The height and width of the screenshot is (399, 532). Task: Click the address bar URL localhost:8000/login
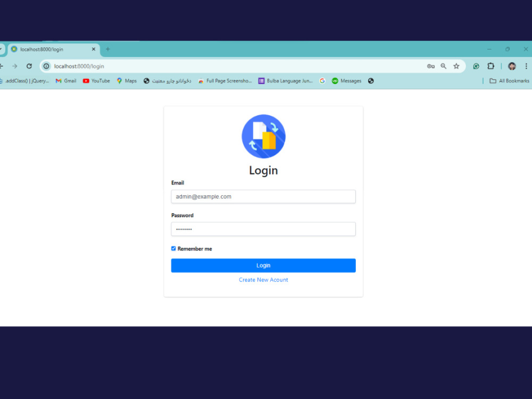[79, 66]
